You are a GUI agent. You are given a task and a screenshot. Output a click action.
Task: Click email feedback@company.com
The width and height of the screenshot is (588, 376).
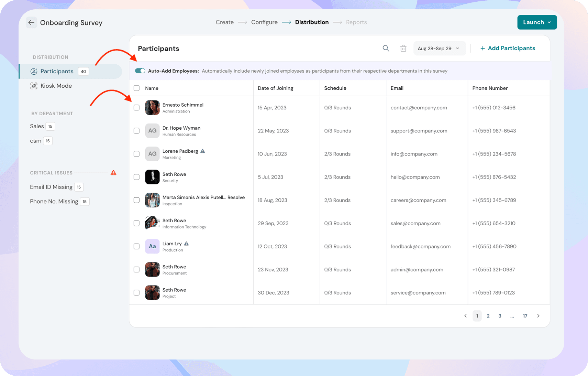[420, 246]
